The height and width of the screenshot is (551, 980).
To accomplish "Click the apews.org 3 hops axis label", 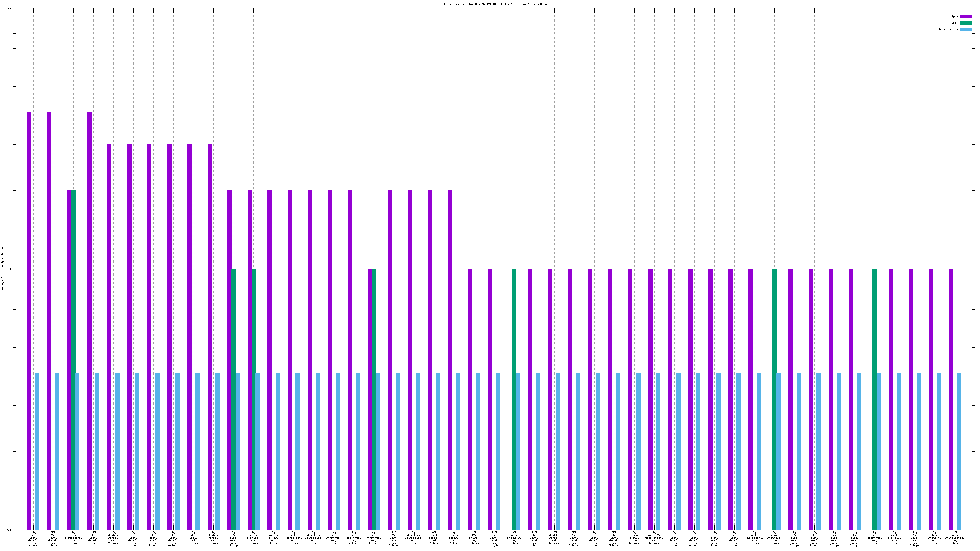I will coord(474,538).
